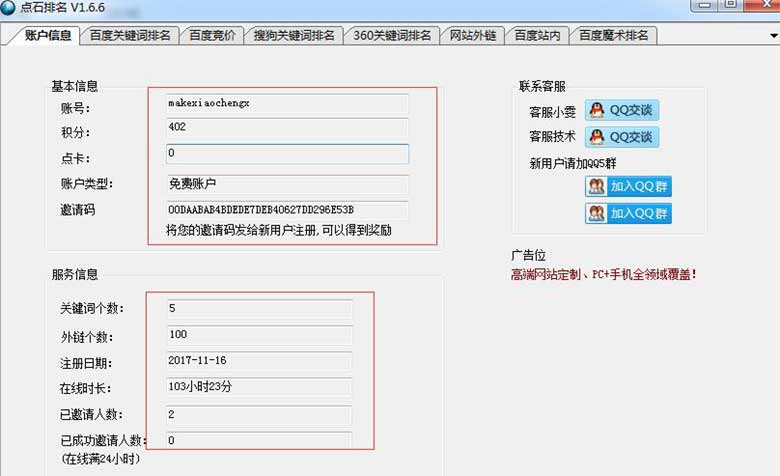This screenshot has height=476, width=780.
Task: Expand the tab overflow dropdown arrow
Action: (x=774, y=36)
